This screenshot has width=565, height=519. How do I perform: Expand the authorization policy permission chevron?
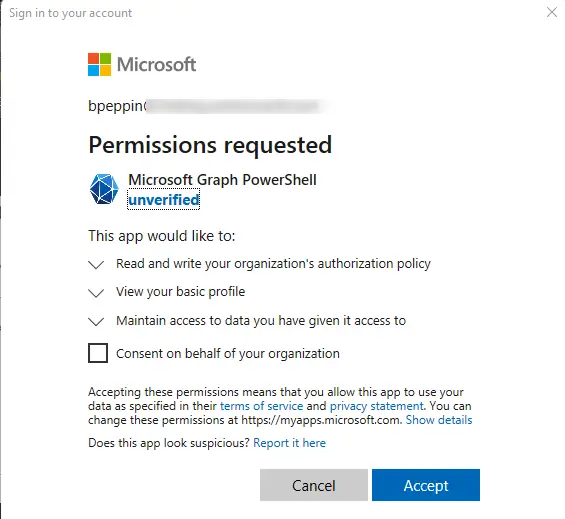point(96,265)
